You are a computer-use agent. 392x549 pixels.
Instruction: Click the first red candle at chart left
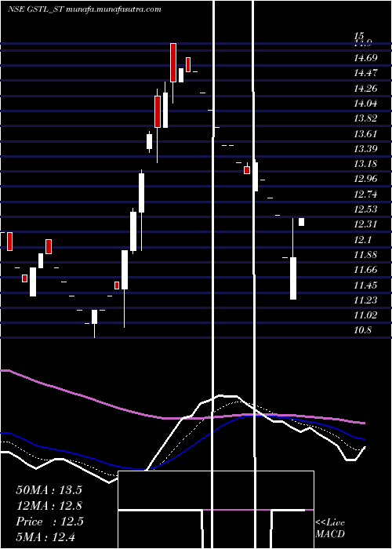(9, 242)
